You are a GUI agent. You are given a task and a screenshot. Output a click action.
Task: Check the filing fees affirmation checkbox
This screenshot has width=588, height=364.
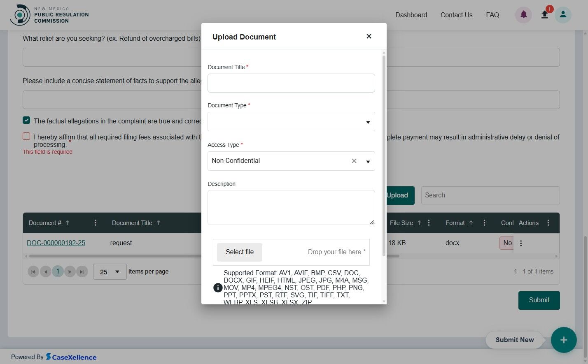click(x=26, y=136)
